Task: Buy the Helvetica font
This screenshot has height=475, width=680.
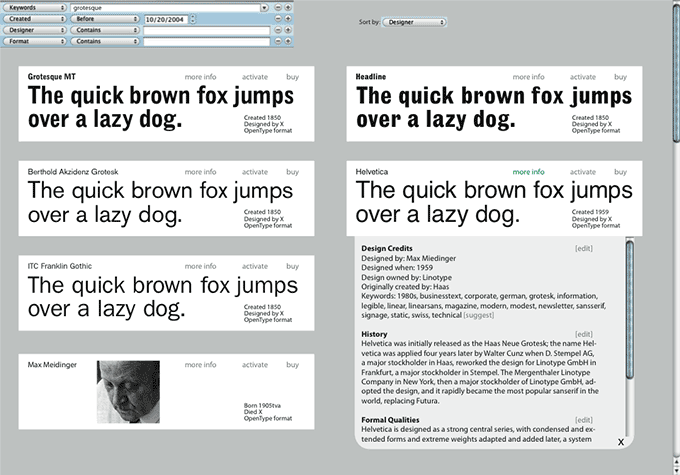Action: click(620, 172)
